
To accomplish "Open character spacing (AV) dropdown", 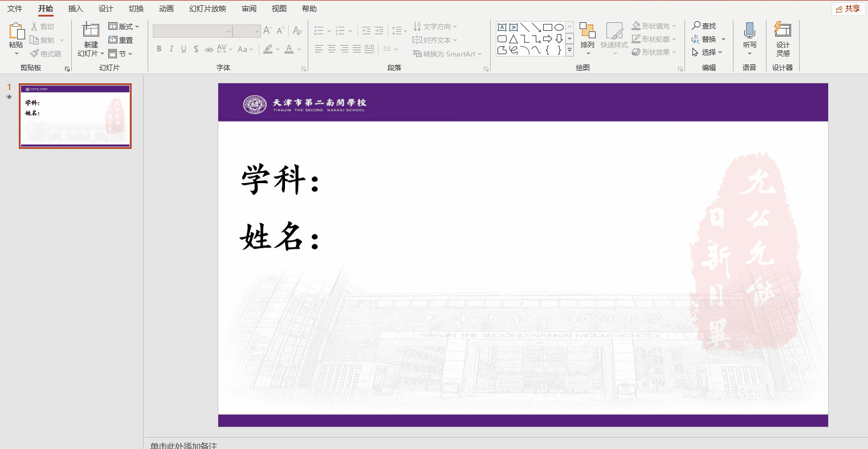I will pyautogui.click(x=225, y=49).
